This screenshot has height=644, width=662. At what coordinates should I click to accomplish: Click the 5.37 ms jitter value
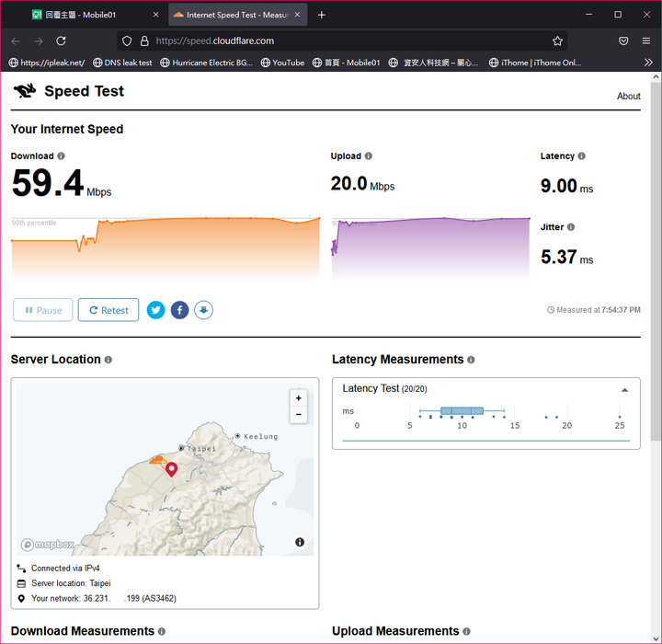coord(566,258)
